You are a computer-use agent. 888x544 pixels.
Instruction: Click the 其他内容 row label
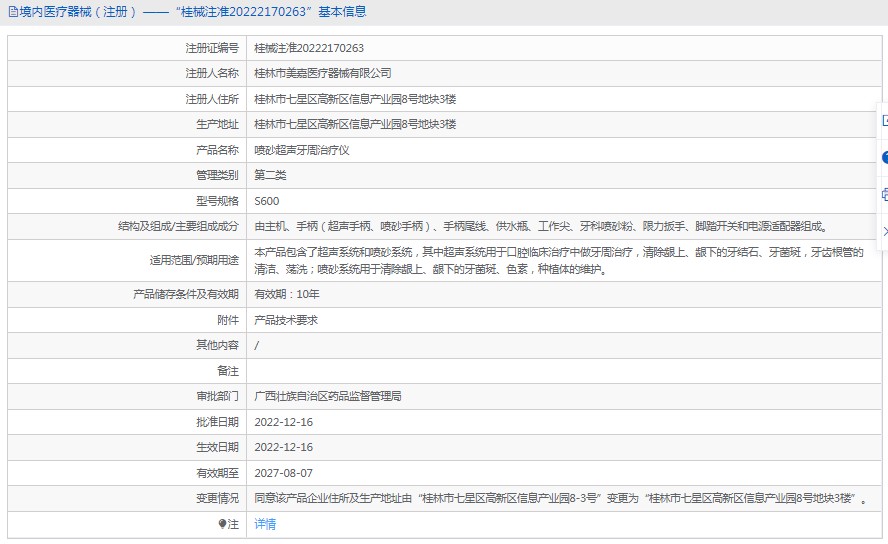coord(217,345)
